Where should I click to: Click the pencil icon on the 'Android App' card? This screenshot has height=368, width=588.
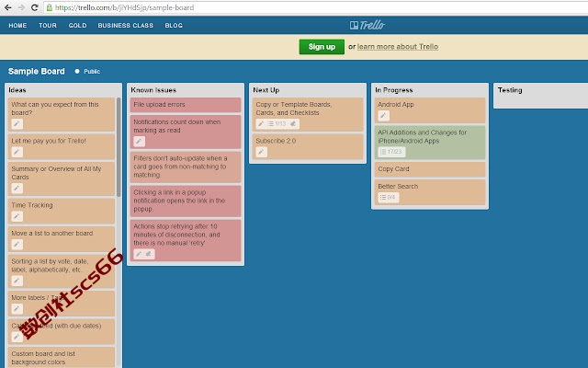tap(383, 116)
